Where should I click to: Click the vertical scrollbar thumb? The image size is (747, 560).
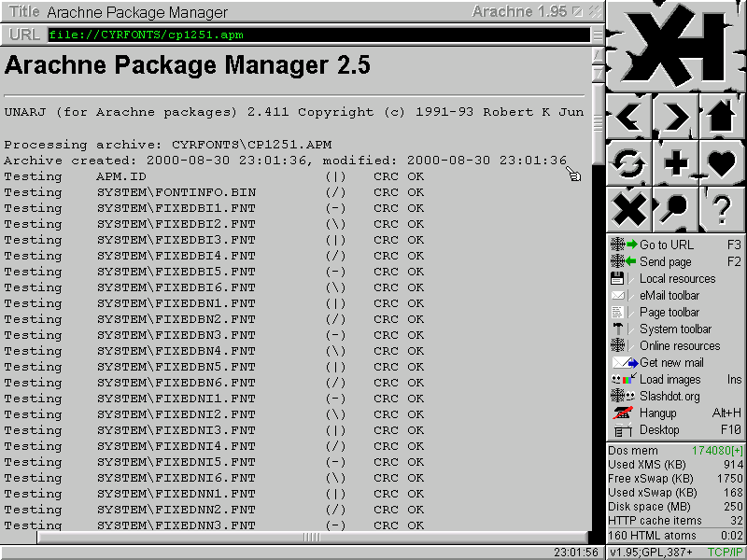pyautogui.click(x=598, y=122)
